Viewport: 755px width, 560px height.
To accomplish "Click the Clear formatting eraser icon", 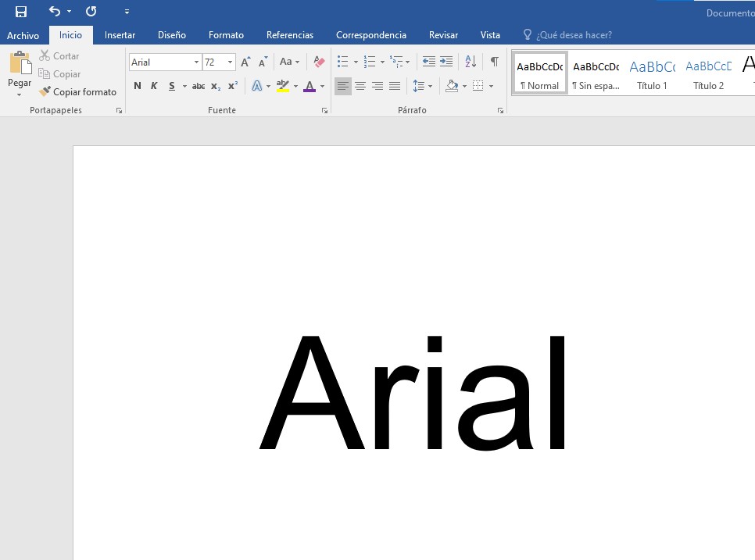I will [319, 62].
